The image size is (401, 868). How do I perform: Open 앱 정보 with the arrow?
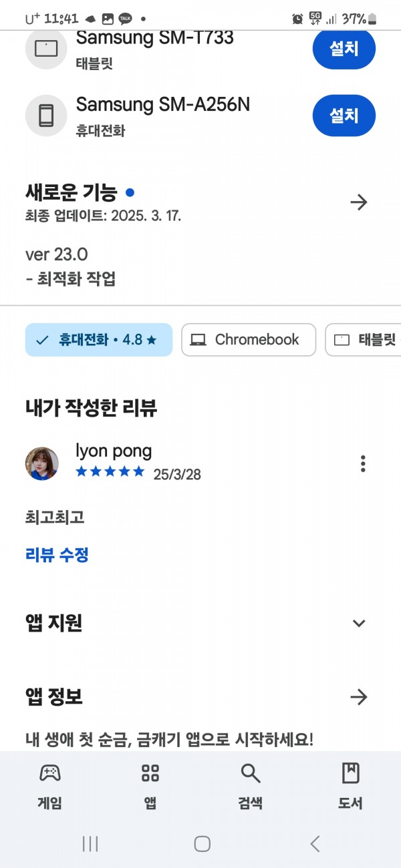359,698
